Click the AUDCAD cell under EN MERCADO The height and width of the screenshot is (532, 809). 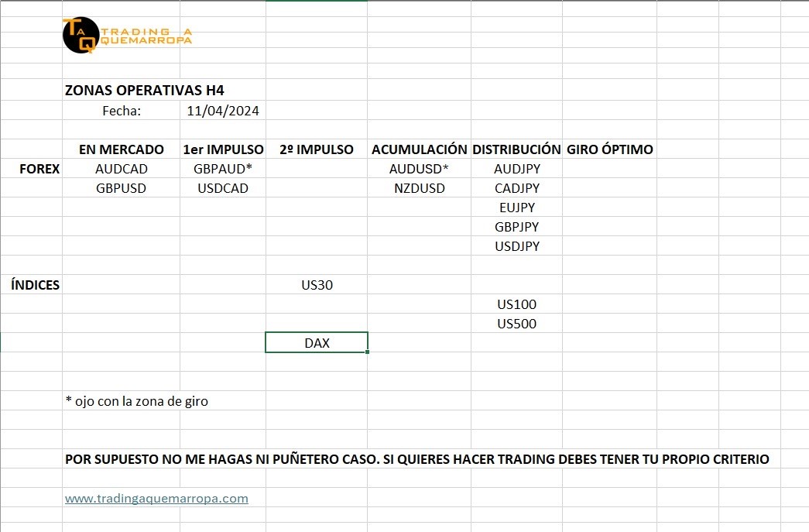pos(122,169)
